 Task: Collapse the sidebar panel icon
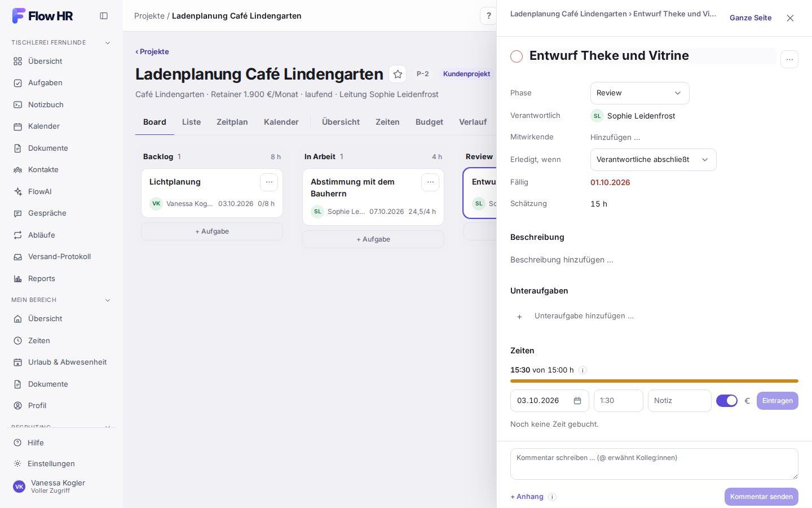click(x=104, y=16)
